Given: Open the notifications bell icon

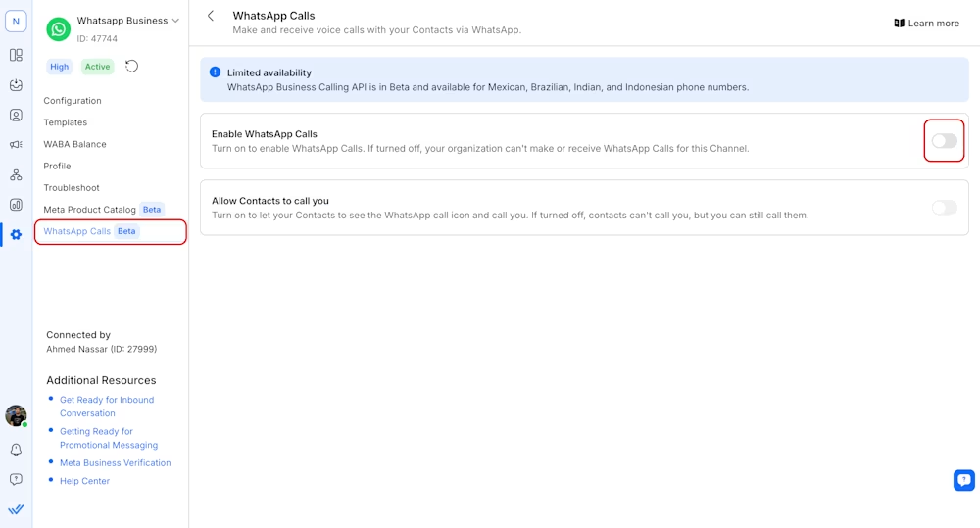Looking at the screenshot, I should (16, 450).
